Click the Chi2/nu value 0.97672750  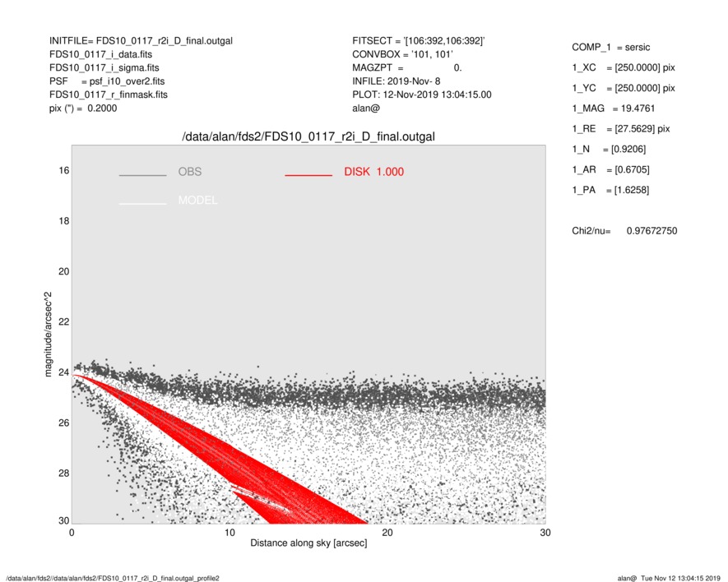651,231
